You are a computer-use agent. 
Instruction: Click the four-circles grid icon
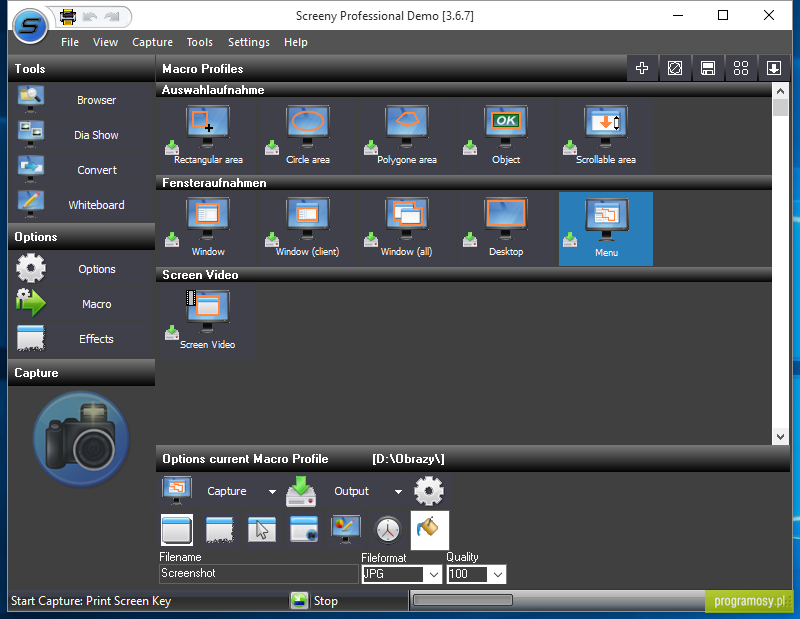741,68
